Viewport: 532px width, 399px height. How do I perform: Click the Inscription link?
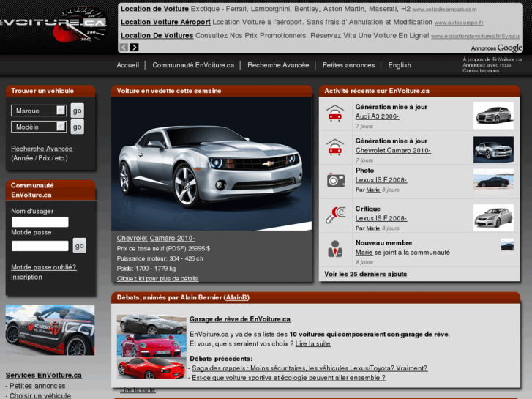[27, 277]
